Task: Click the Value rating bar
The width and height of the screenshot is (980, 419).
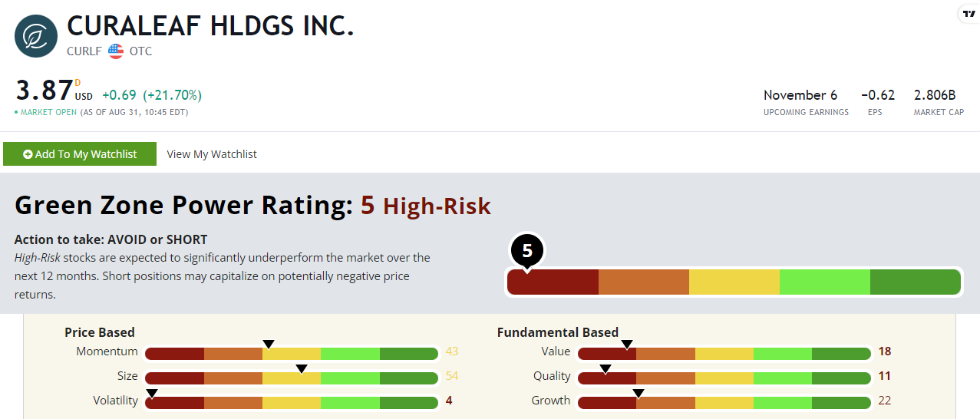Action: [x=724, y=353]
